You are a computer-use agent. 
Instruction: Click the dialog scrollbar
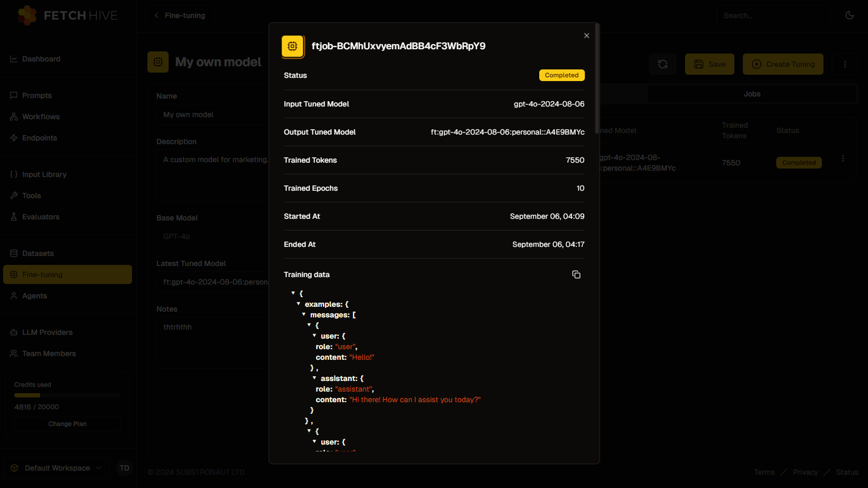point(597,79)
